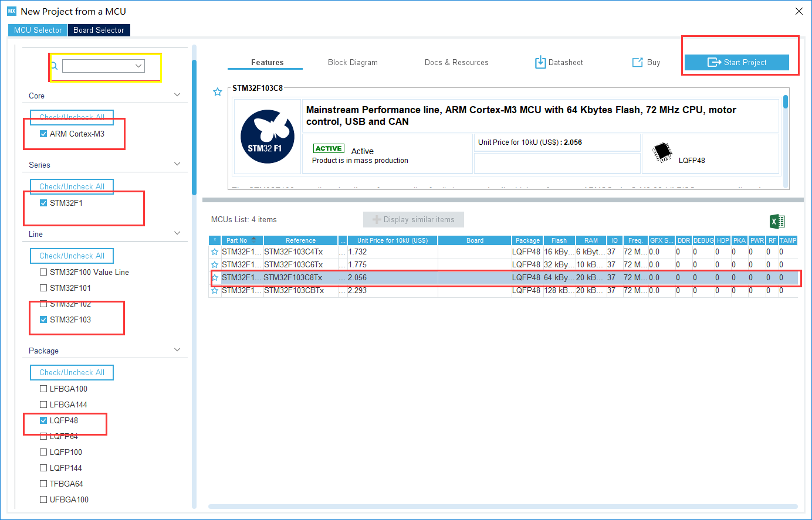
Task: Check the LQFP100 package checkbox
Action: [43, 452]
